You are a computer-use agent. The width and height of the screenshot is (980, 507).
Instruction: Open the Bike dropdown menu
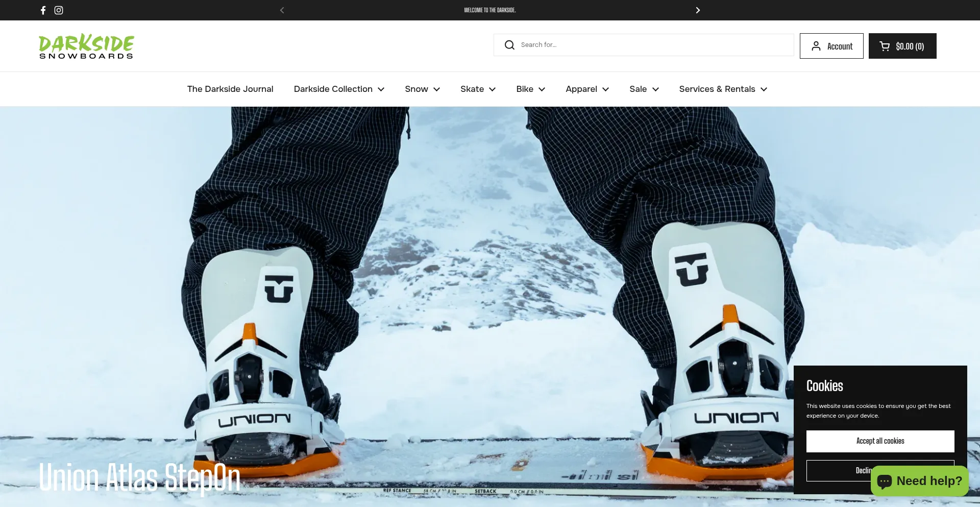(530, 89)
